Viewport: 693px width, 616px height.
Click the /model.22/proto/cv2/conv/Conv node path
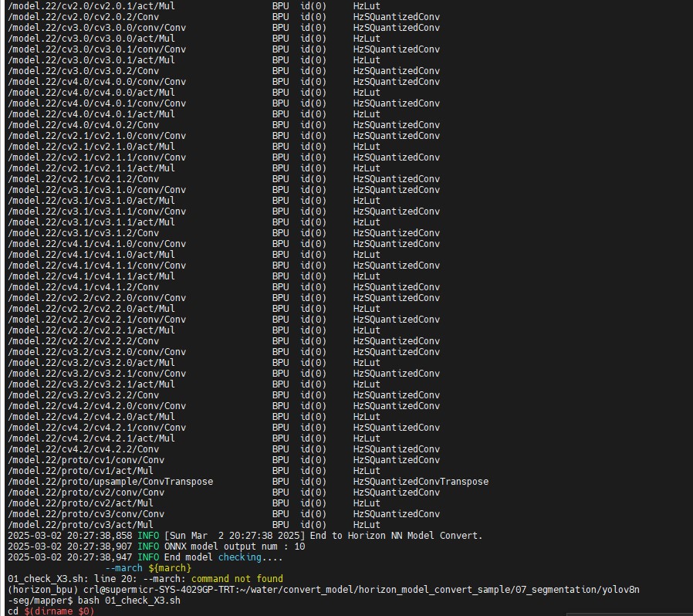[86, 492]
